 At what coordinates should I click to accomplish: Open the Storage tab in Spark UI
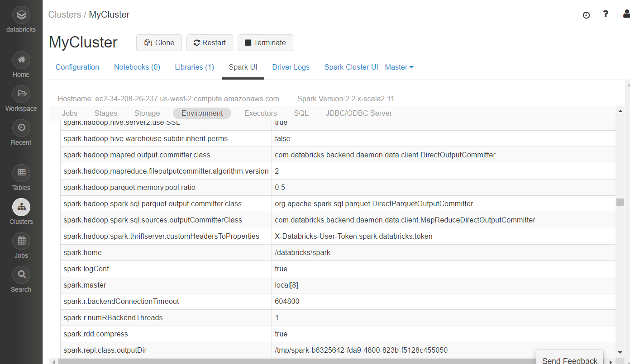pos(147,113)
